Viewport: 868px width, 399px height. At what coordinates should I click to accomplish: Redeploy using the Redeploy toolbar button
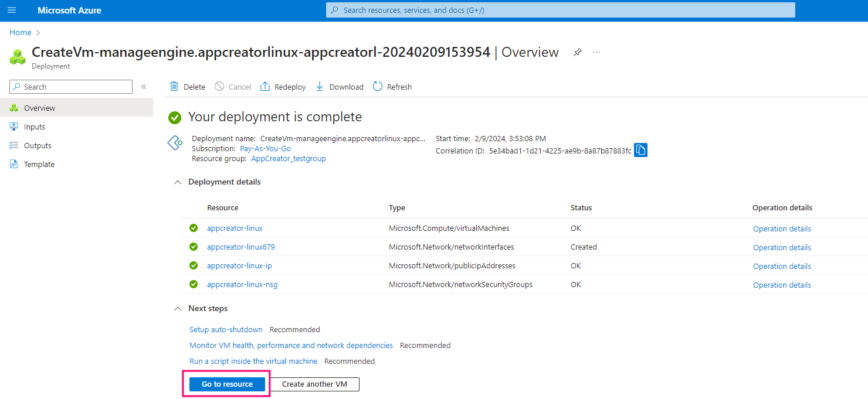pos(283,87)
